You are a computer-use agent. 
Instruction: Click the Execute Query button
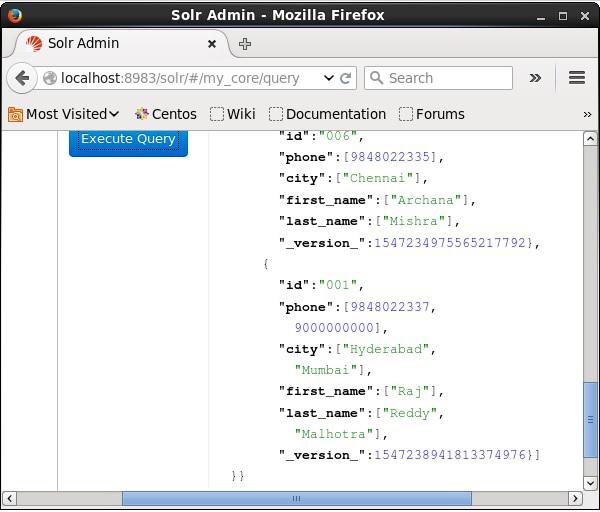tap(128, 140)
